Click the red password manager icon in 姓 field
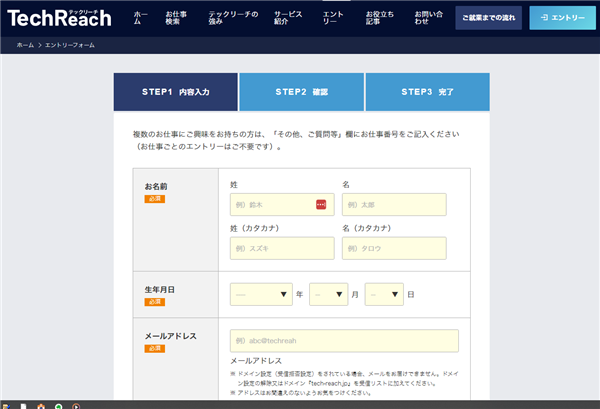Viewport: 600px width, 409px height. pyautogui.click(x=321, y=204)
